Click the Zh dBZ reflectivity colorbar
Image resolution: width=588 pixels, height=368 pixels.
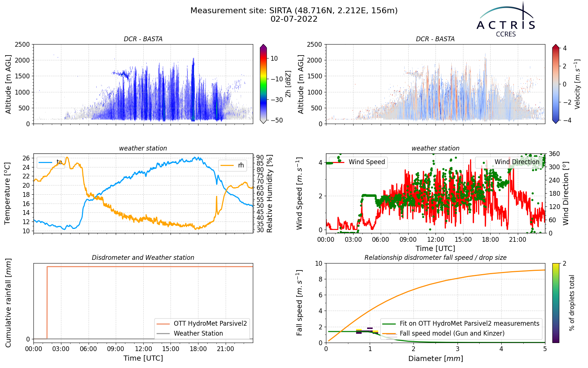point(263,84)
